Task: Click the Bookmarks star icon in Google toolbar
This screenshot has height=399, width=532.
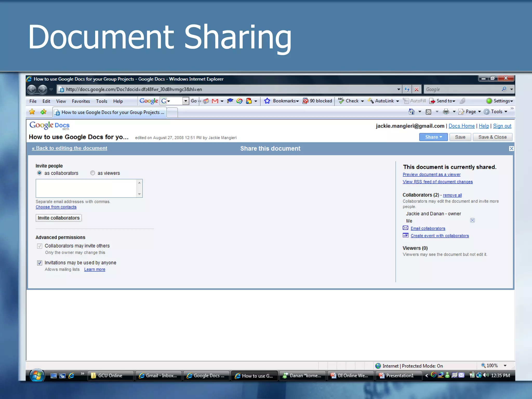Action: point(267,101)
